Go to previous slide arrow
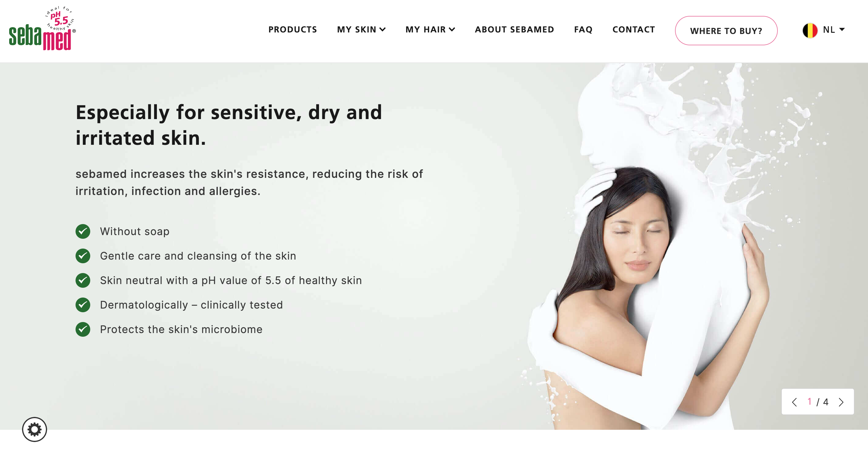The width and height of the screenshot is (868, 461). (795, 402)
